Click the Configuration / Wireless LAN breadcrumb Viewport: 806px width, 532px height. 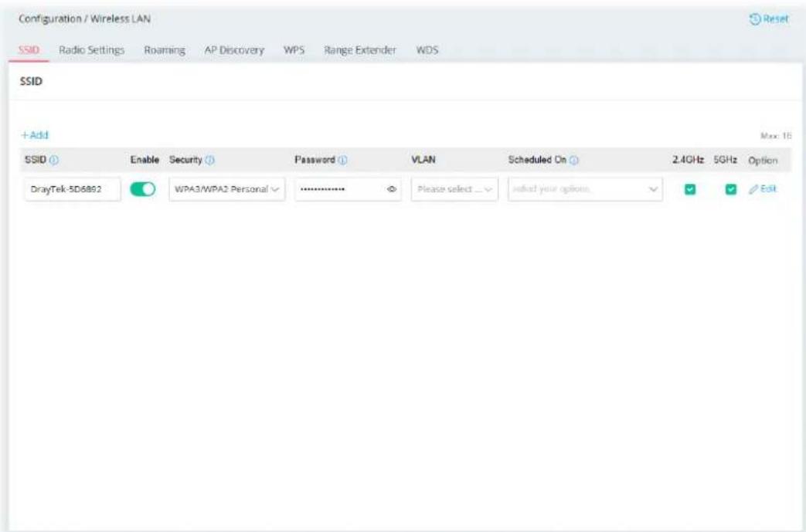(x=85, y=19)
